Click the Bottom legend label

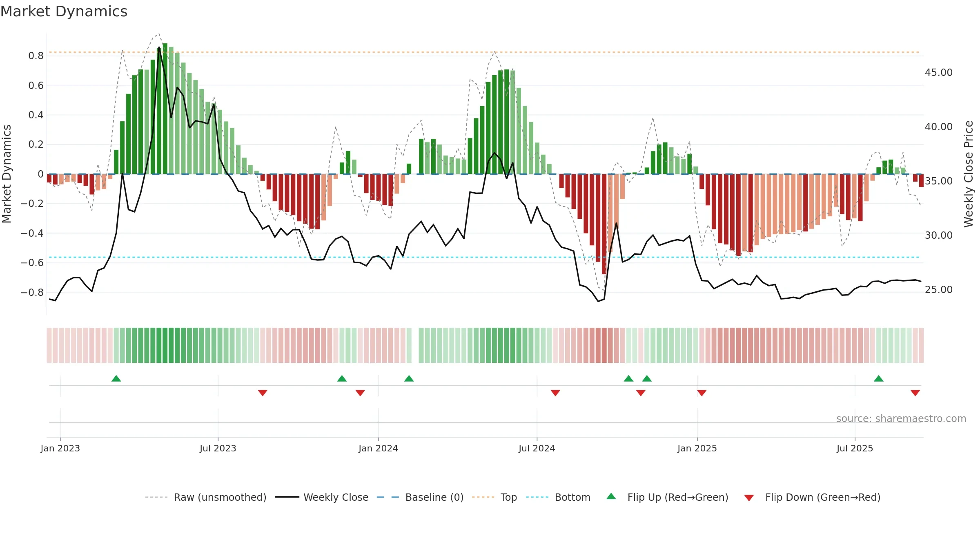pyautogui.click(x=572, y=497)
